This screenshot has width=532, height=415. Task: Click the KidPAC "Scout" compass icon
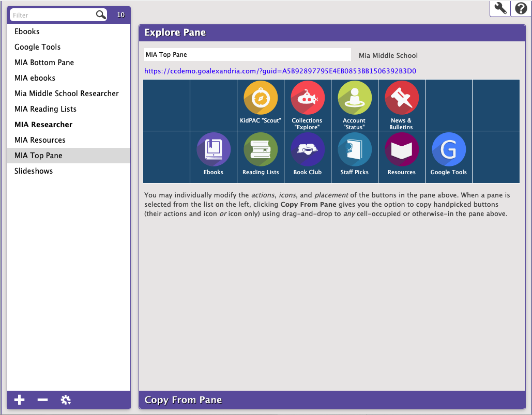coord(261,98)
